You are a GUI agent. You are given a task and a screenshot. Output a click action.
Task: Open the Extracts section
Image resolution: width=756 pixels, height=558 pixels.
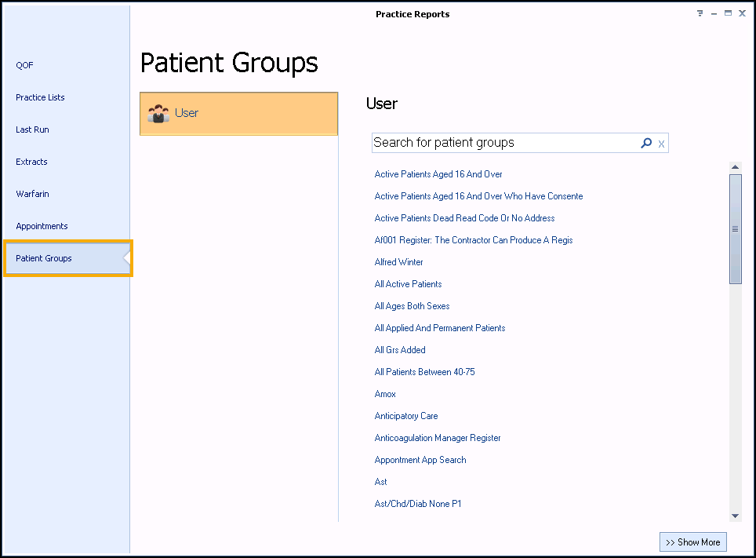click(31, 162)
